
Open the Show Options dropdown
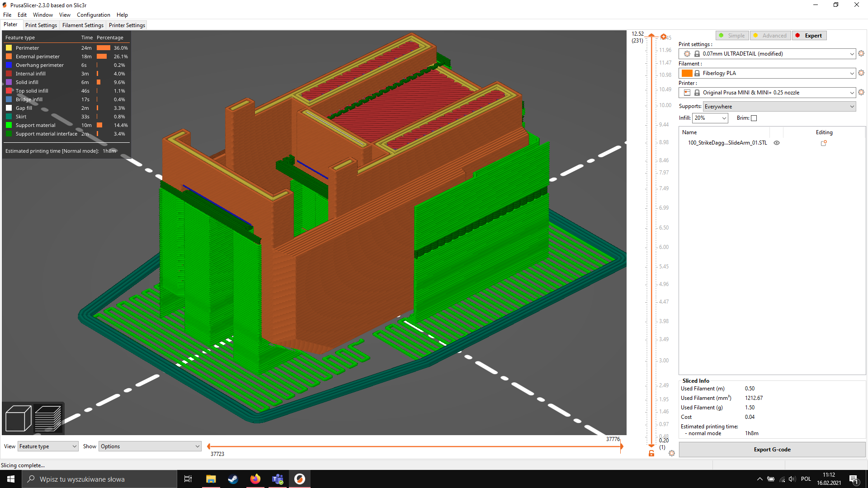[x=150, y=446]
